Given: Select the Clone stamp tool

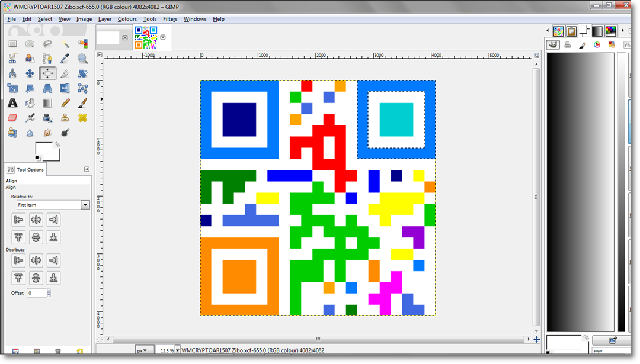Looking at the screenshot, I should pos(65,118).
